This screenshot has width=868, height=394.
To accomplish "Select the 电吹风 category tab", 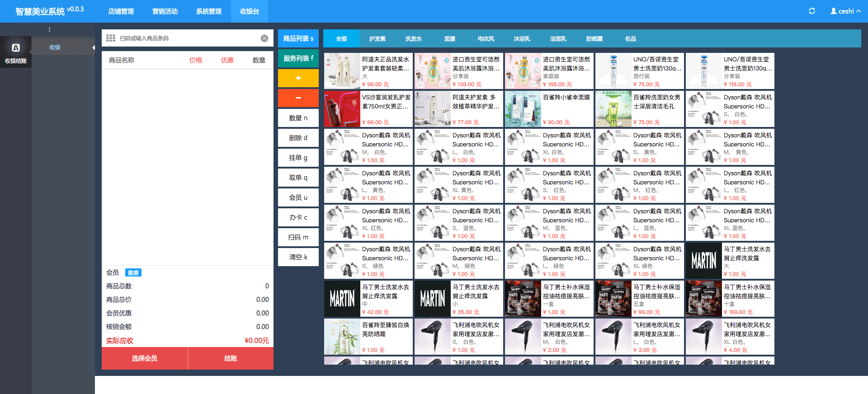I will 486,39.
